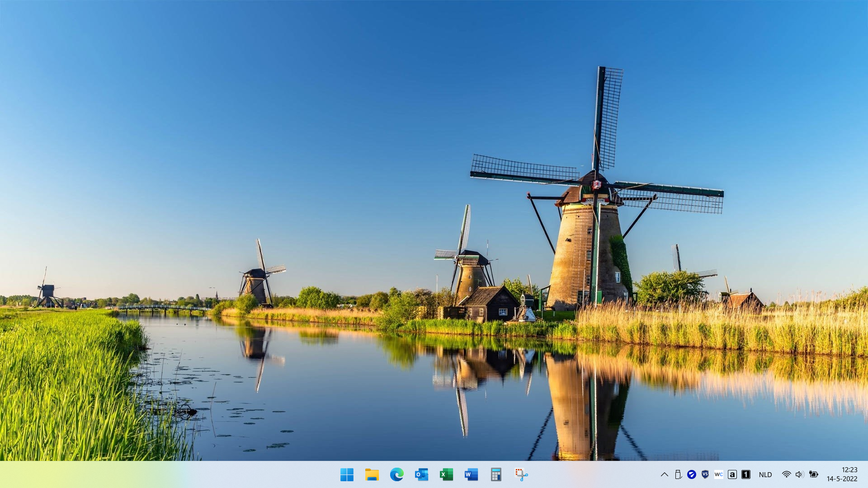868x488 pixels.
Task: Click the Safely Remove Hardware USB icon
Action: (678, 474)
